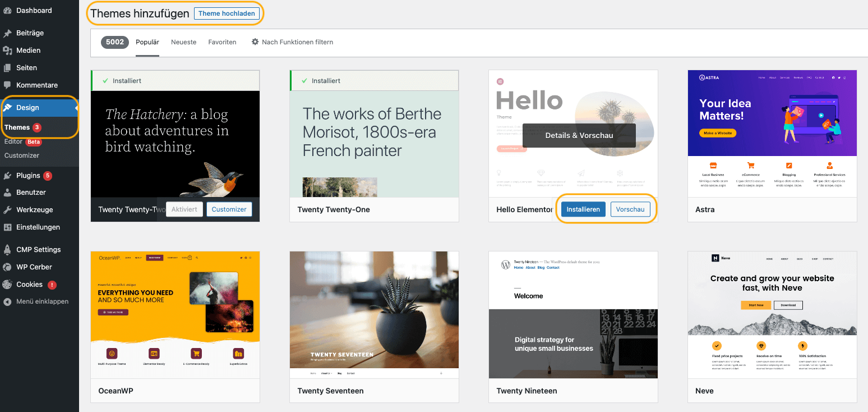
Task: Open the Plugins menu label
Action: tap(28, 176)
